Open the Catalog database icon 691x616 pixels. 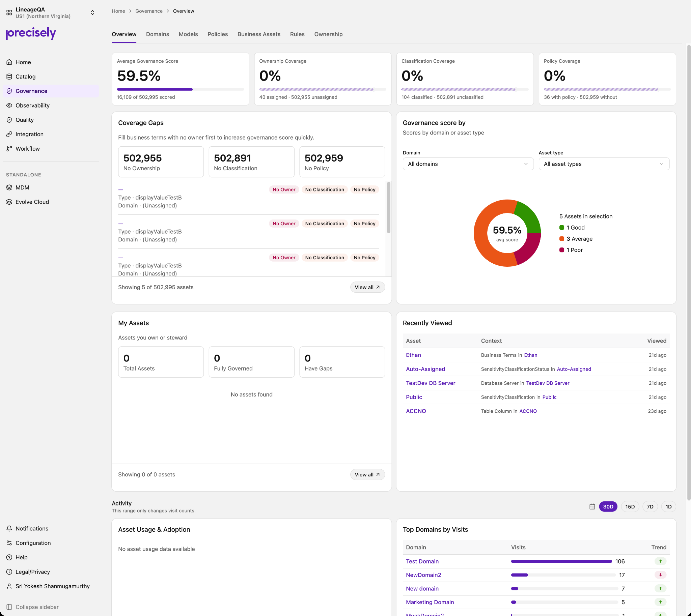[x=9, y=77]
